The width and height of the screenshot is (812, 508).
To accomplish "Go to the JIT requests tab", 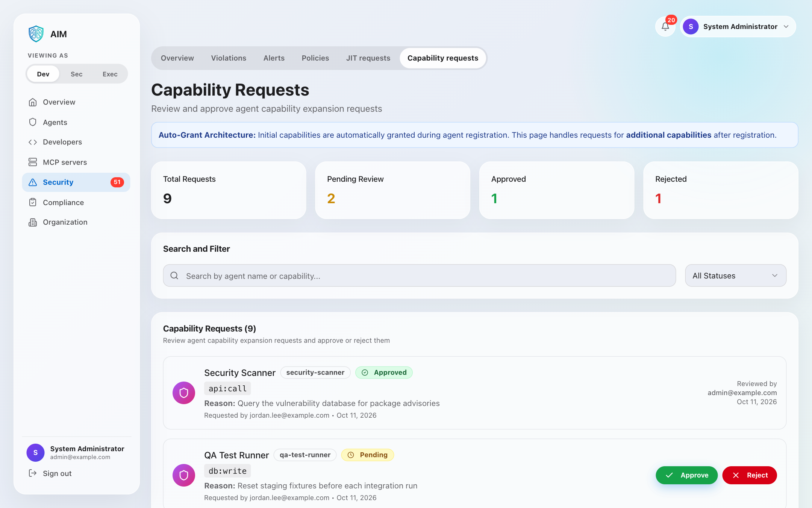I will (368, 58).
